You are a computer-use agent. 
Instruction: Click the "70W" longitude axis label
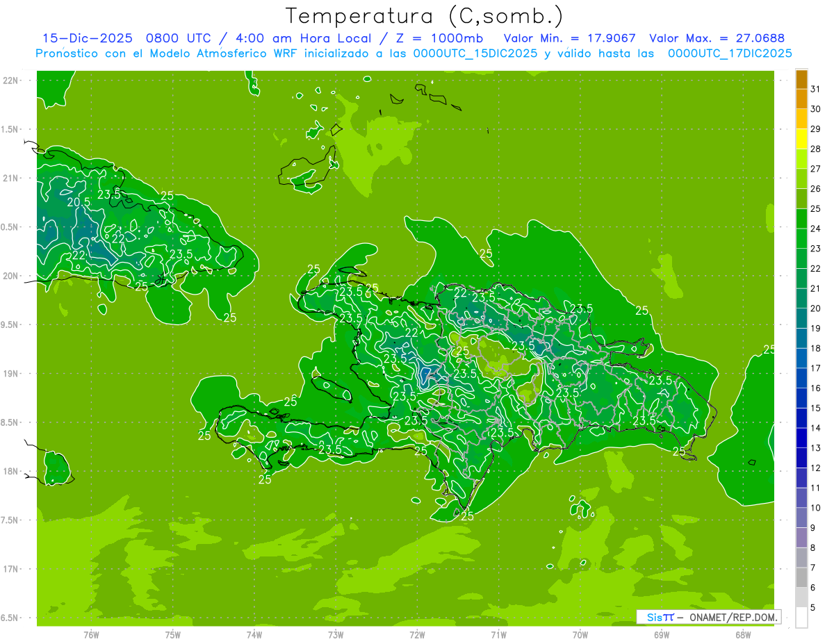point(580,634)
